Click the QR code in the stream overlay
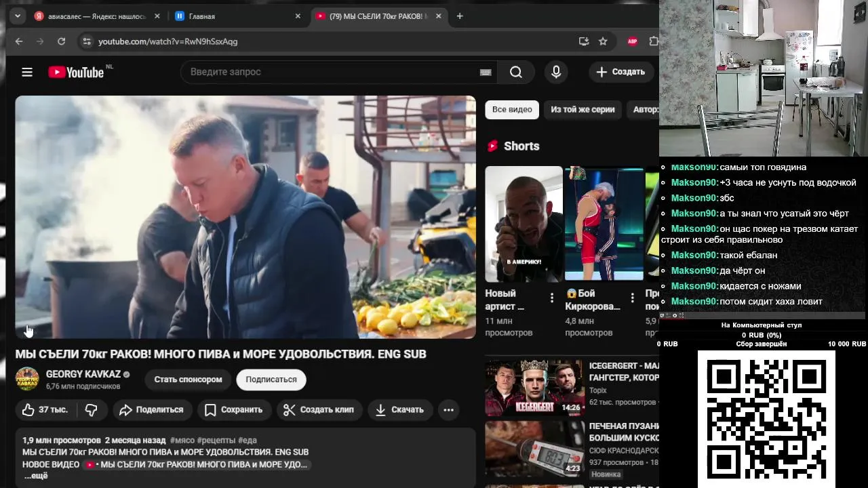 click(x=766, y=419)
